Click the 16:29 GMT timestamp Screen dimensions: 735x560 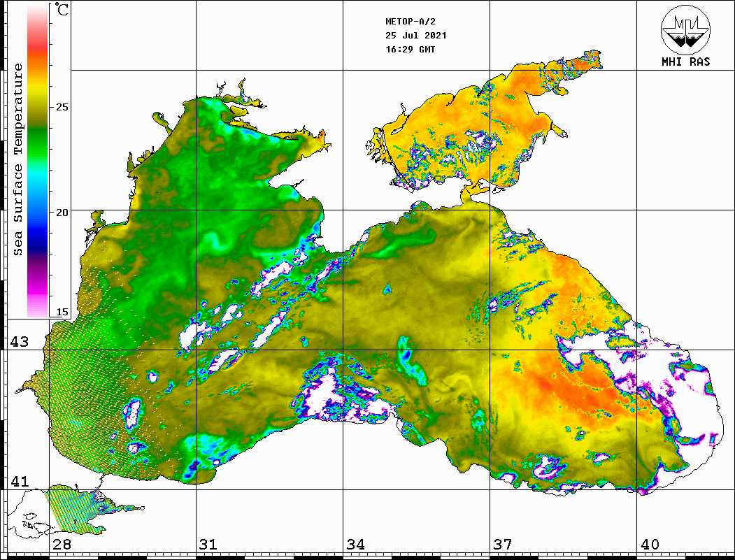[410, 50]
